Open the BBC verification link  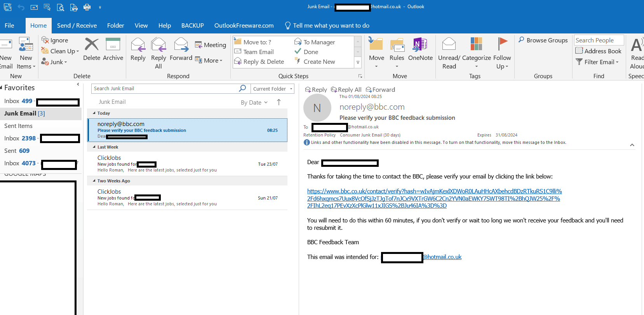click(x=434, y=198)
